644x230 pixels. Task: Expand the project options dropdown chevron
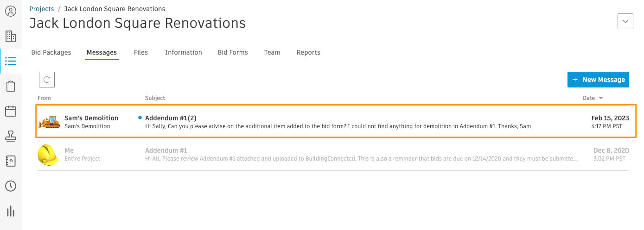tap(625, 21)
